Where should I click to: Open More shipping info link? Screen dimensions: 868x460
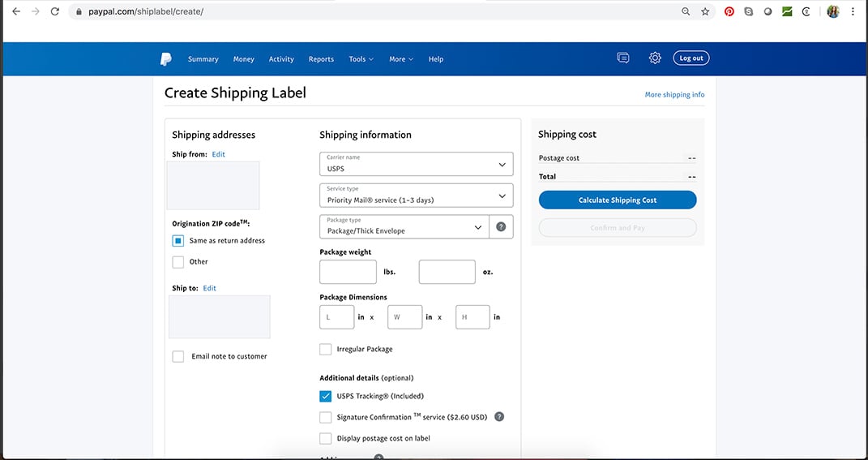click(674, 95)
